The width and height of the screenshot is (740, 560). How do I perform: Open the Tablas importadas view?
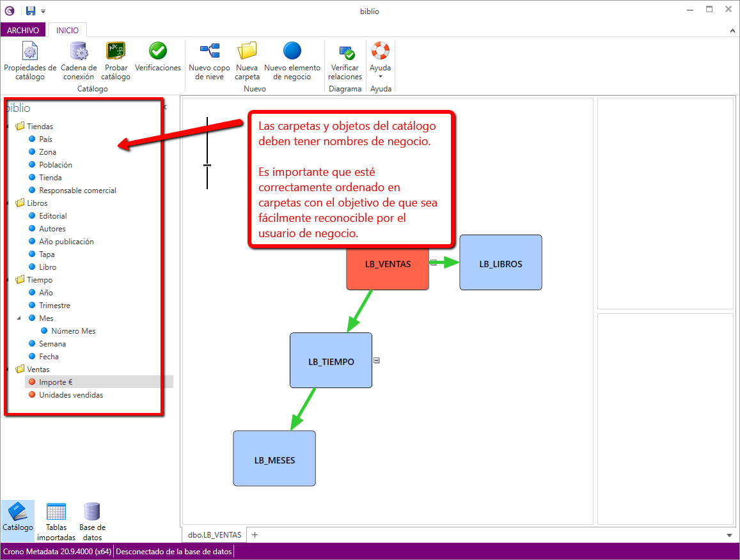[x=56, y=521]
